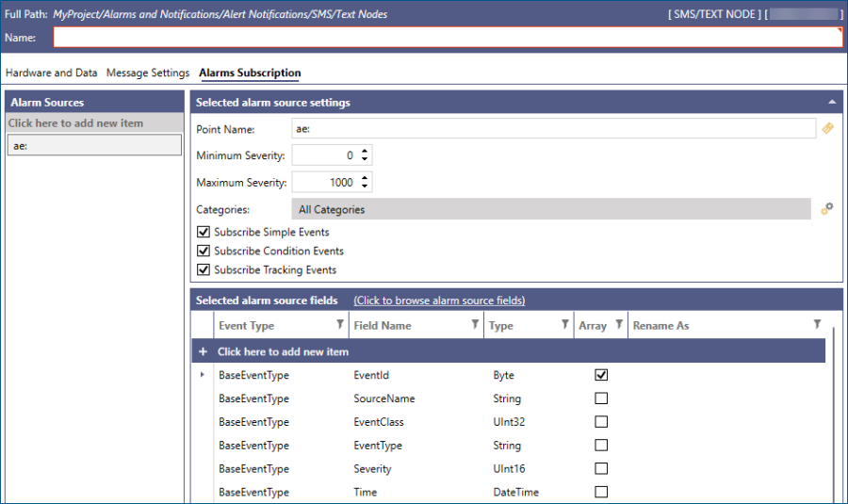
Task: Toggle Subscribe Condition Events checkbox
Action: pyautogui.click(x=203, y=252)
